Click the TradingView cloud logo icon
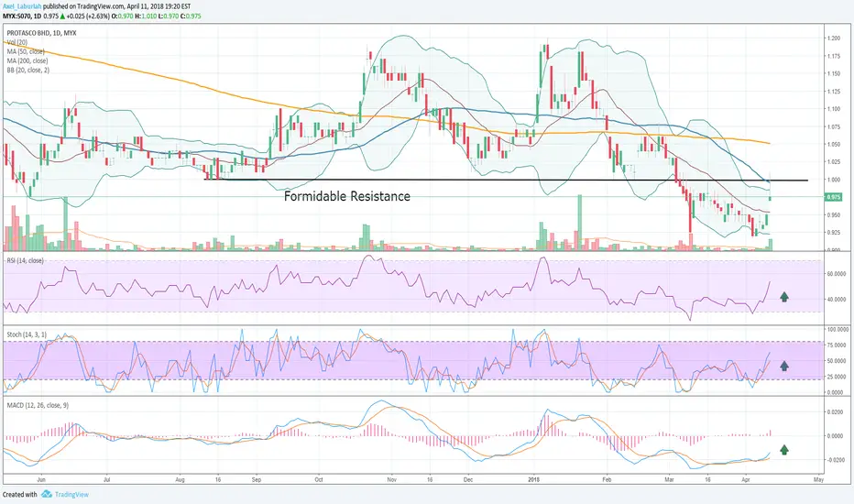Screen dimensions: 854x504 (x=47, y=494)
